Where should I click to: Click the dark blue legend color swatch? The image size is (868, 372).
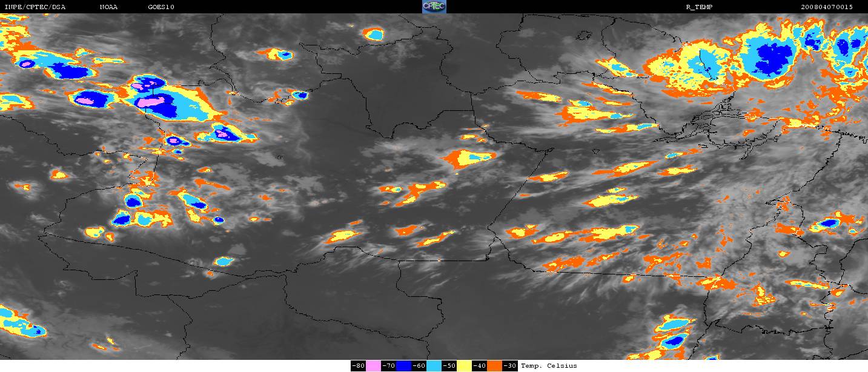tap(403, 366)
